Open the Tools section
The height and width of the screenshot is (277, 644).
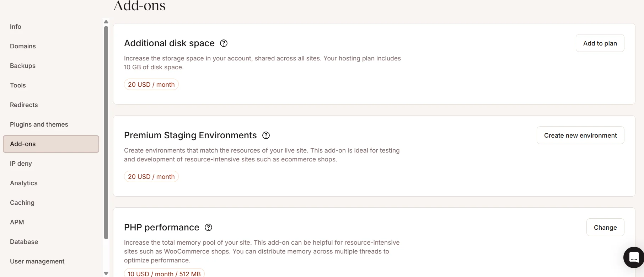coord(18,85)
